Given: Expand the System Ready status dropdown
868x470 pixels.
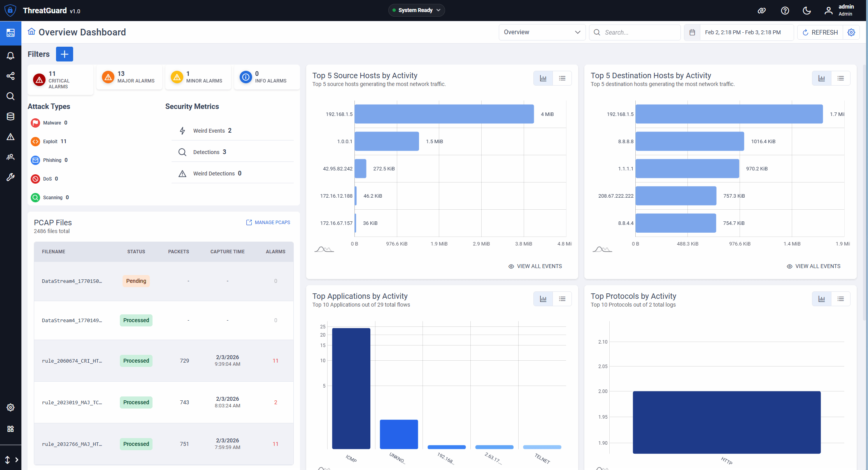Looking at the screenshot, I should (416, 10).
